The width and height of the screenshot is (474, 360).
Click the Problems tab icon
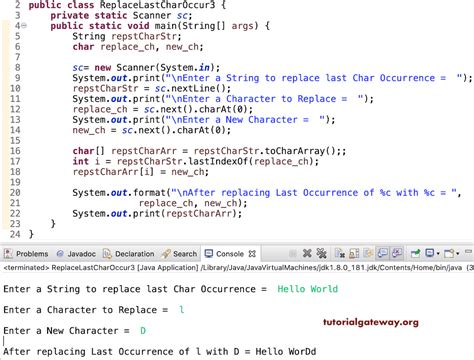(x=8, y=254)
